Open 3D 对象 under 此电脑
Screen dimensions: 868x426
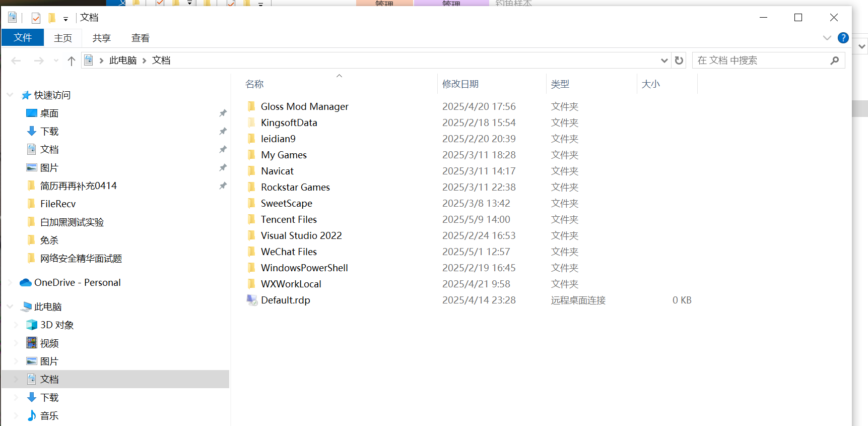(57, 325)
